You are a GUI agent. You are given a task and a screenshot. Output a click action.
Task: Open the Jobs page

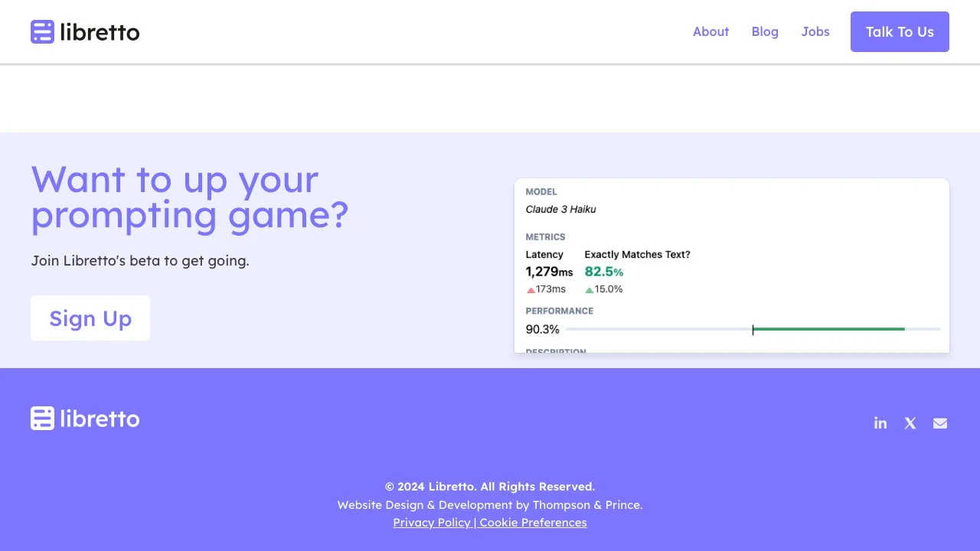[815, 31]
